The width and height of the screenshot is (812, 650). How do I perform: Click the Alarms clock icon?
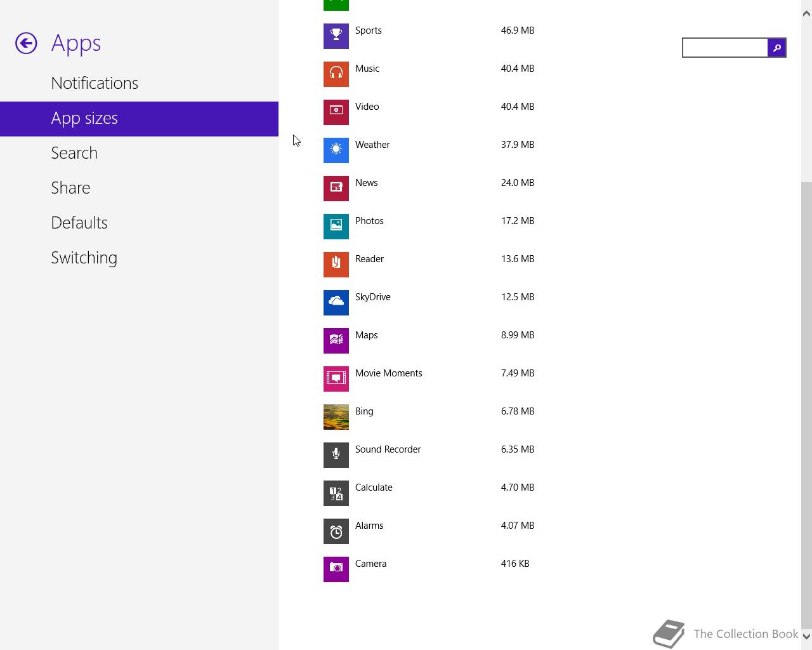point(336,531)
